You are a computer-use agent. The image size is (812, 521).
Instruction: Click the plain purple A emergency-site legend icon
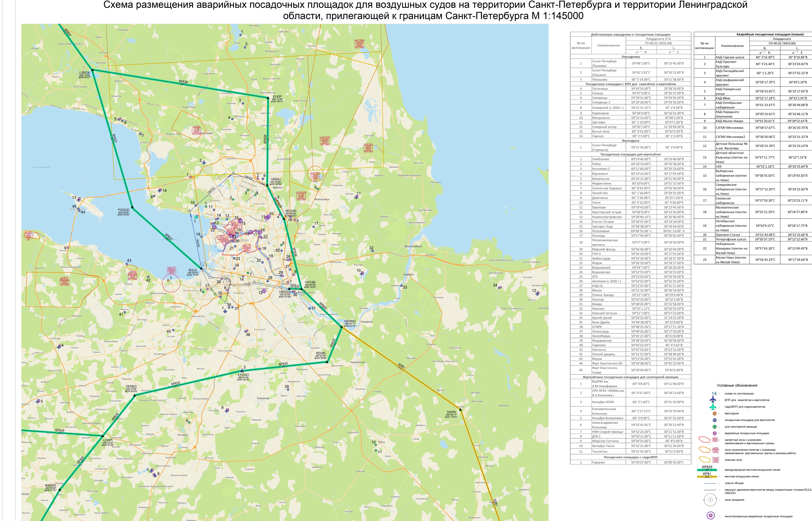click(715, 433)
